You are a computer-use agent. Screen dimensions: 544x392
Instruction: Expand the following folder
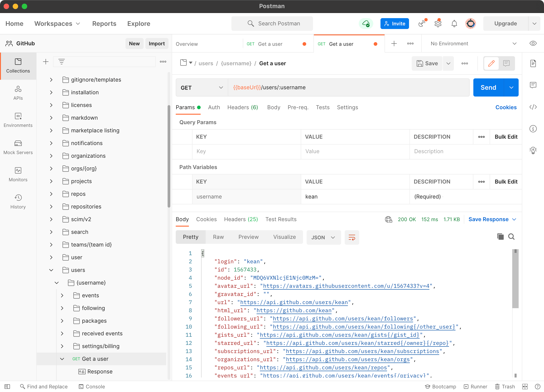(62, 308)
